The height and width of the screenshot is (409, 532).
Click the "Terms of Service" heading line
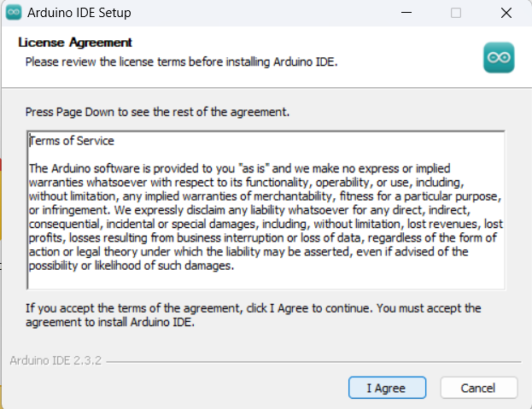(x=72, y=141)
